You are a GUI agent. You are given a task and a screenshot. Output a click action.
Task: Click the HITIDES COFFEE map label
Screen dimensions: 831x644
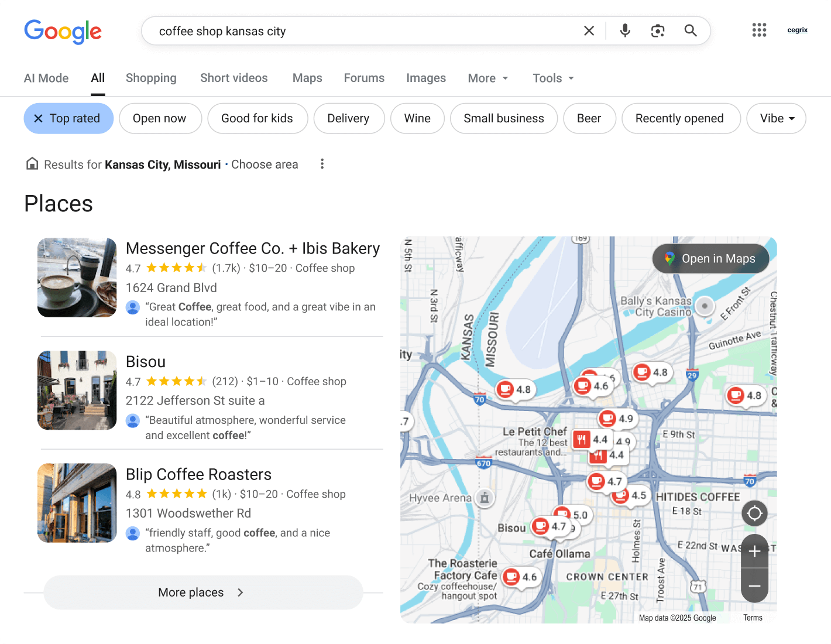[698, 497]
